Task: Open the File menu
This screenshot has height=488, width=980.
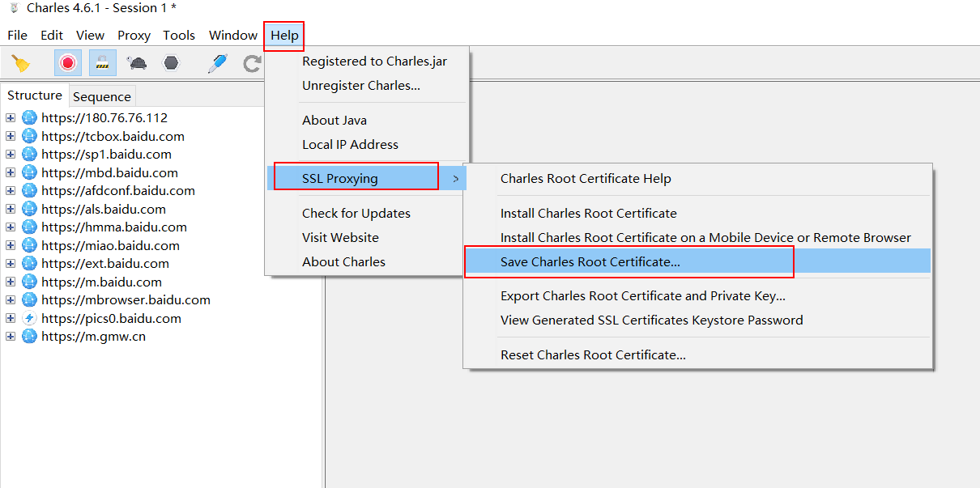Action: 17,35
